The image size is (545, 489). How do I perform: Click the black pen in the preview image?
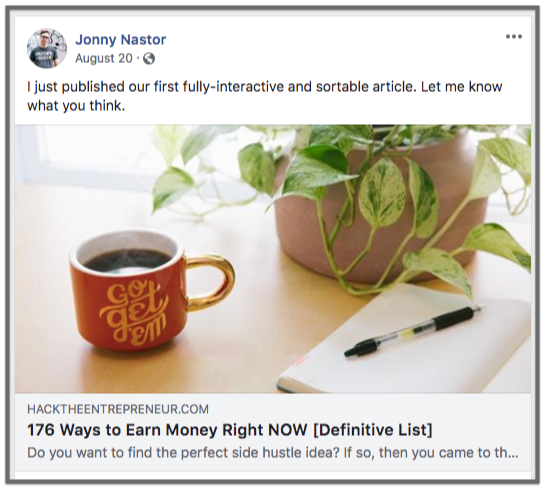[x=413, y=331]
